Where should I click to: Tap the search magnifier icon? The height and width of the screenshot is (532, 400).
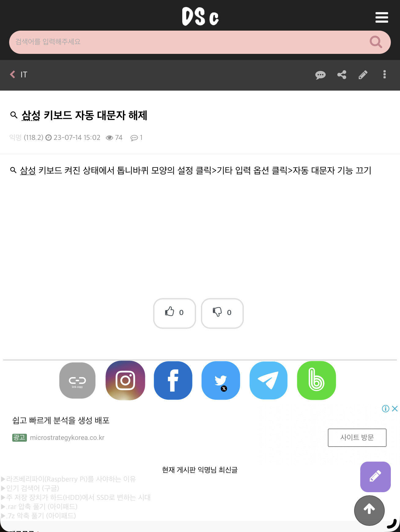[376, 42]
